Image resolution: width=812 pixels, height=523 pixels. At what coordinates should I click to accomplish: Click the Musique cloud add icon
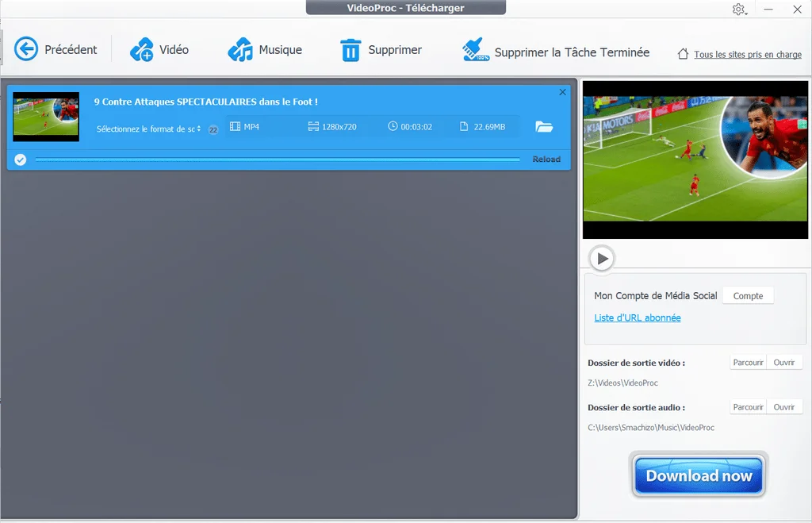pos(240,50)
